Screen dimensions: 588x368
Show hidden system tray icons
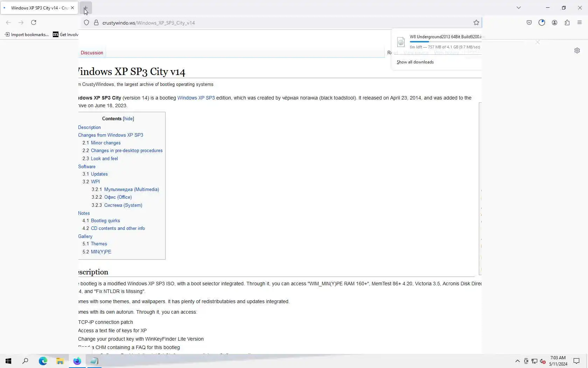(518, 361)
